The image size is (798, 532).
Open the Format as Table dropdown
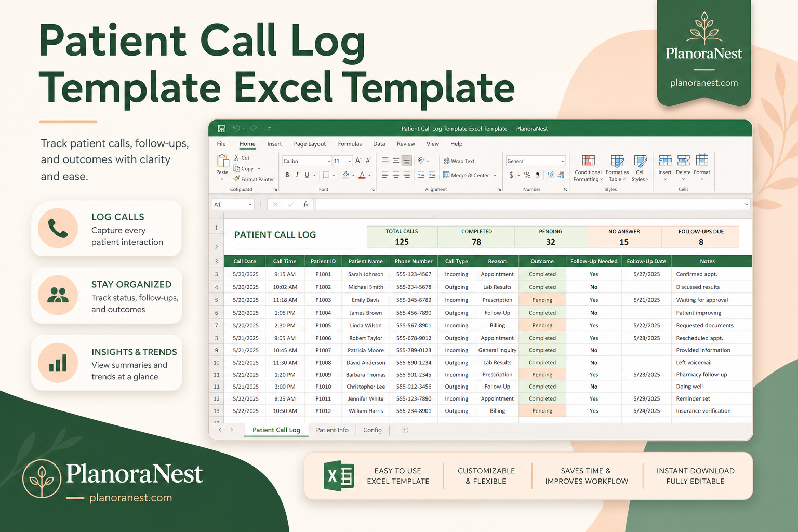[x=617, y=169]
